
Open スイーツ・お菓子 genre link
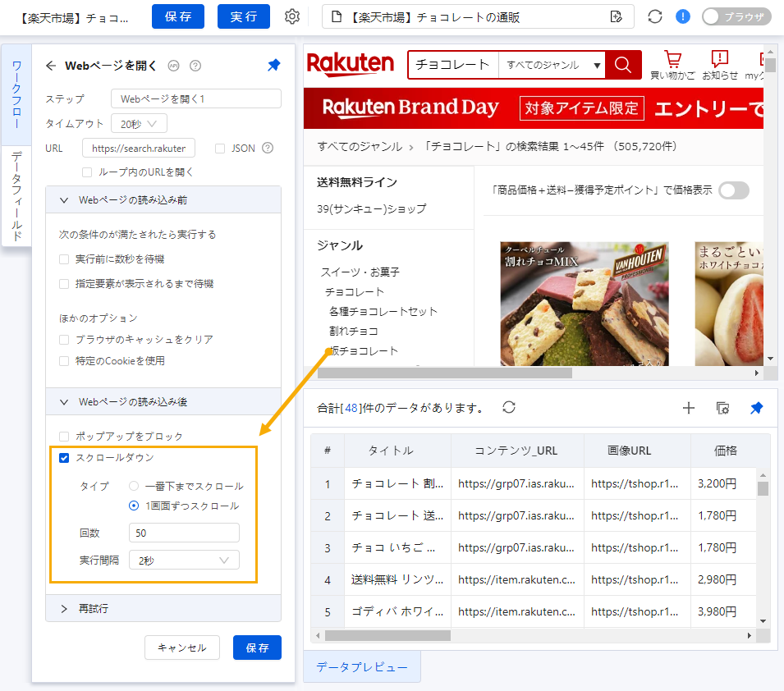[360, 272]
